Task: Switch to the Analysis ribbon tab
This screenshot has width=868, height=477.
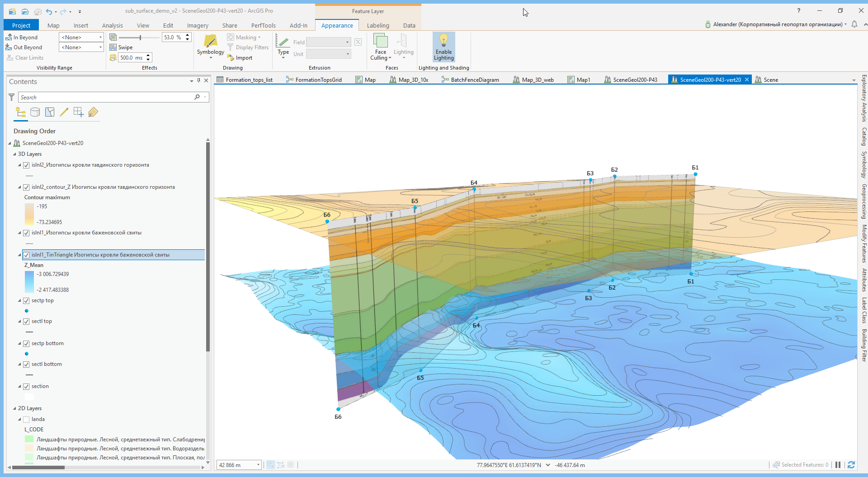Action: (x=112, y=25)
